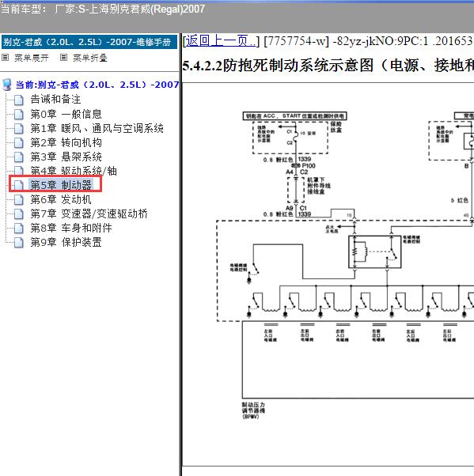Open 第6章 发动机

[61, 199]
